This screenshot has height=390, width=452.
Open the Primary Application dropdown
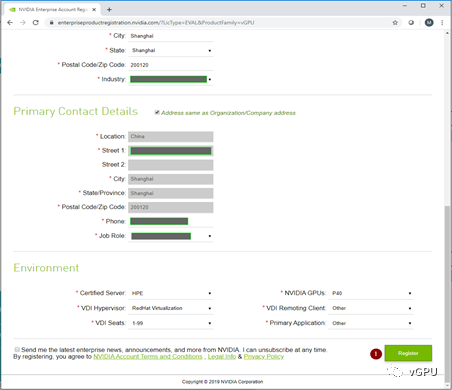371,323
